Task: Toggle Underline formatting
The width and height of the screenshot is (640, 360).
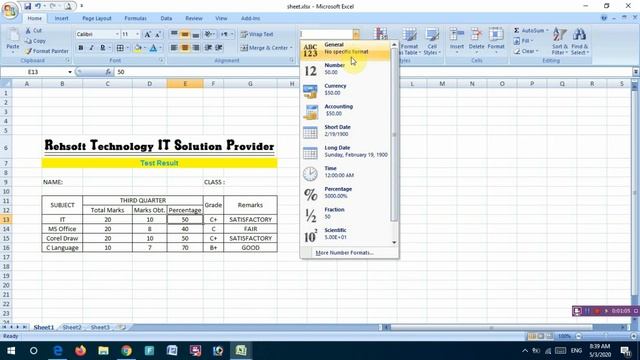Action: point(102,48)
